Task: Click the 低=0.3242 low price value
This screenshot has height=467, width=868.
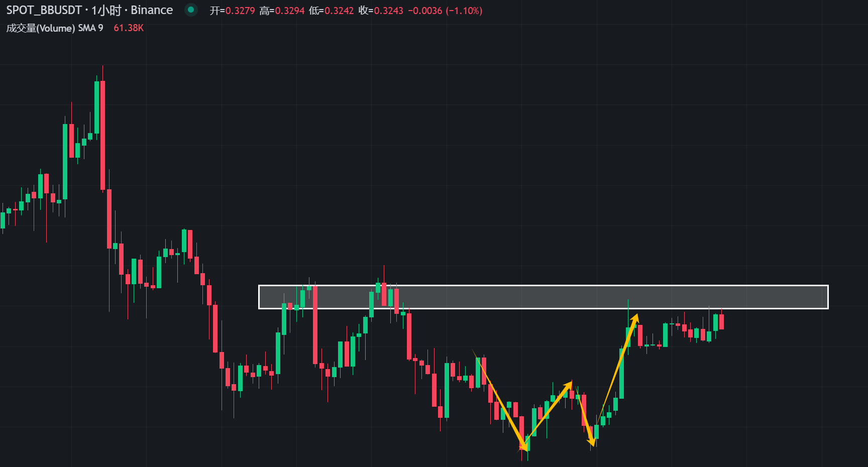Action: coord(331,11)
